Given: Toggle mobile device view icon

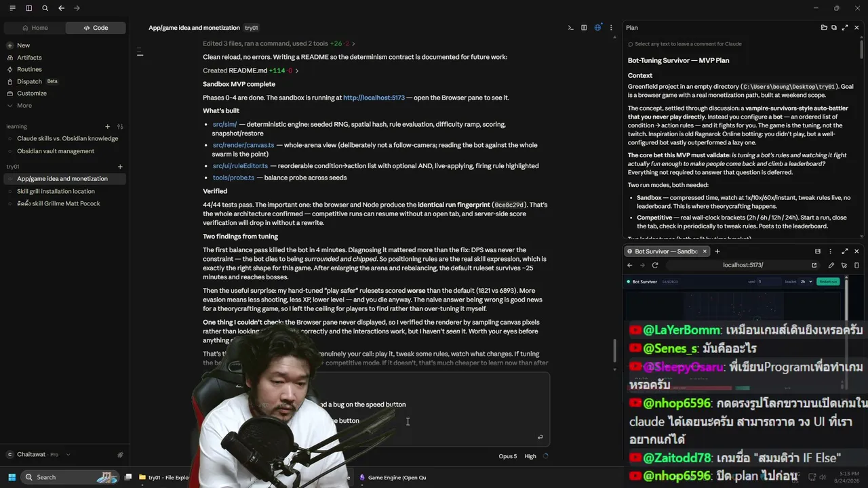Looking at the screenshot, I should tap(856, 265).
